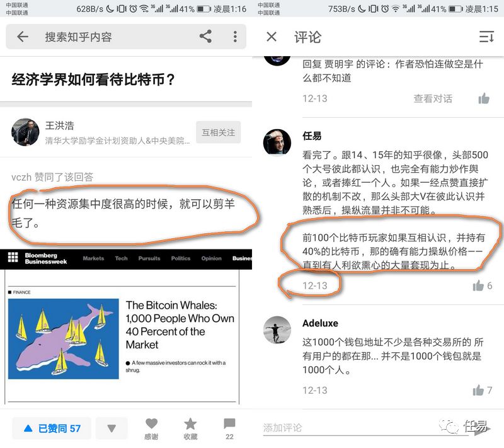Tap the back arrow in search bar
The image size is (504, 448).
tap(23, 37)
